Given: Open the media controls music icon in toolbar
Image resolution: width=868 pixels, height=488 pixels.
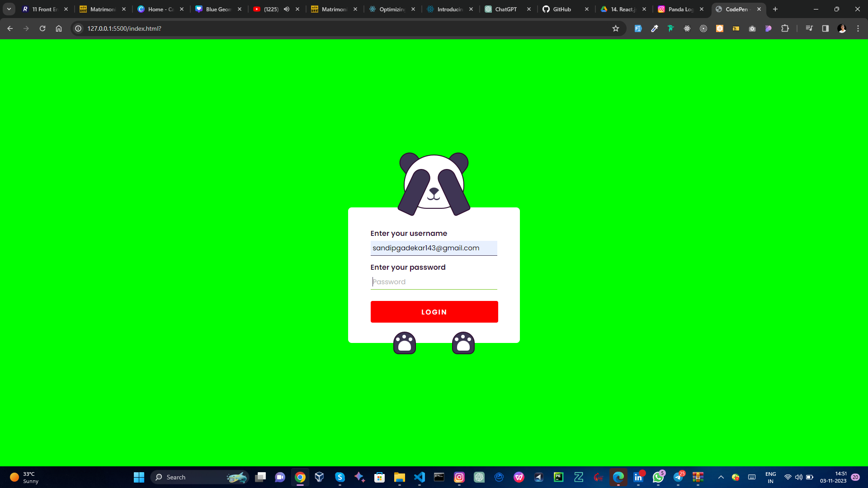Looking at the screenshot, I should [809, 28].
